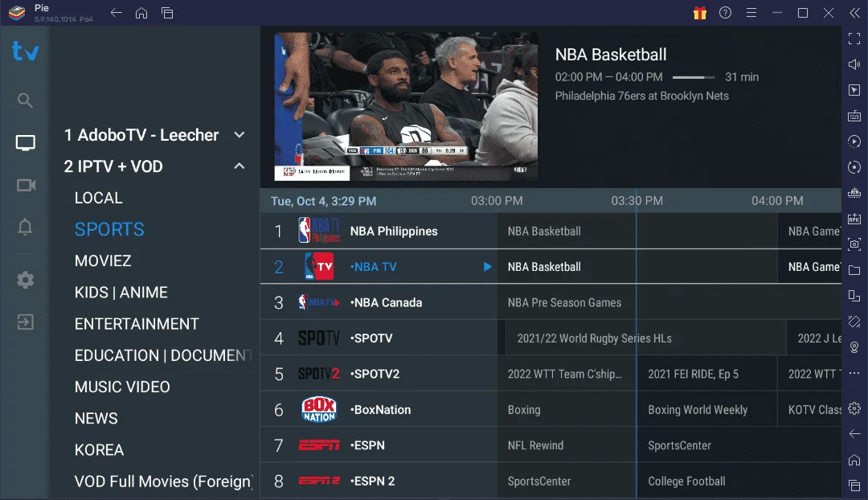Select channel 1 NBA Philippines
Viewport: 868px width, 500px height.
[379, 231]
